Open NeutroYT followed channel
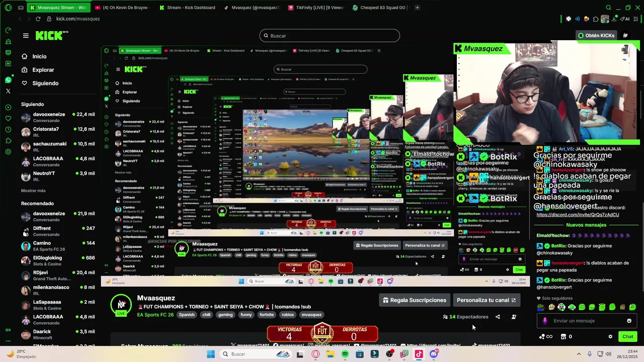This screenshot has height=362, width=644. tap(58, 176)
